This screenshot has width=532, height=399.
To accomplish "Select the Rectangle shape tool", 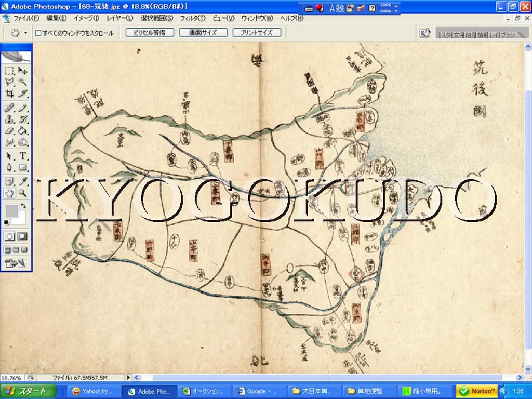I will click(x=22, y=167).
